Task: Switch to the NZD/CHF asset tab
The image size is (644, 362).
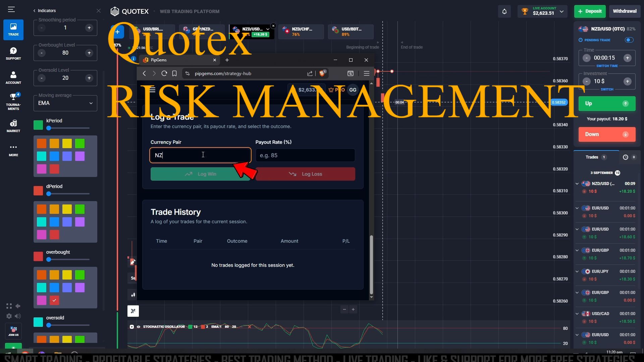Action: coord(301,32)
